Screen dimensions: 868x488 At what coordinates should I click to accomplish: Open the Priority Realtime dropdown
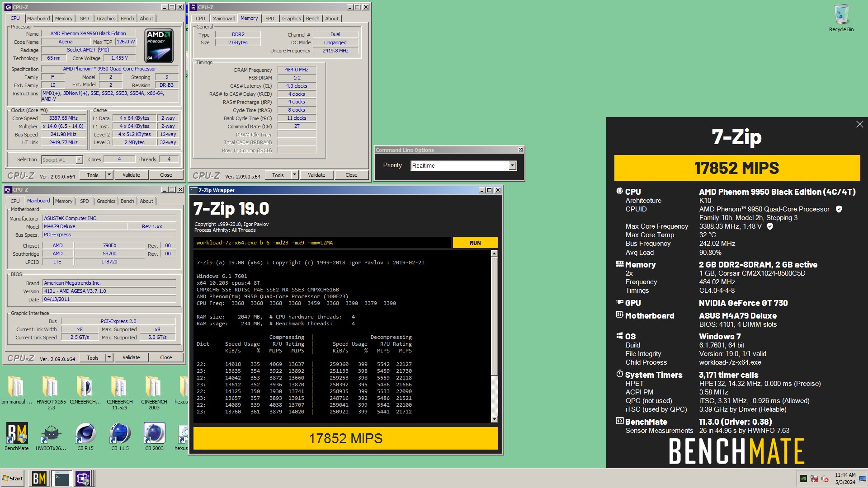click(x=512, y=166)
